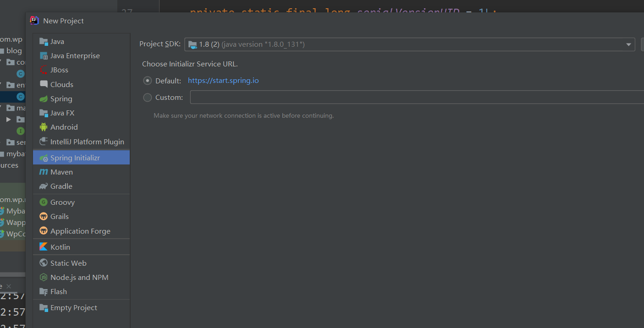Open https://start.spring.io link

click(x=223, y=81)
